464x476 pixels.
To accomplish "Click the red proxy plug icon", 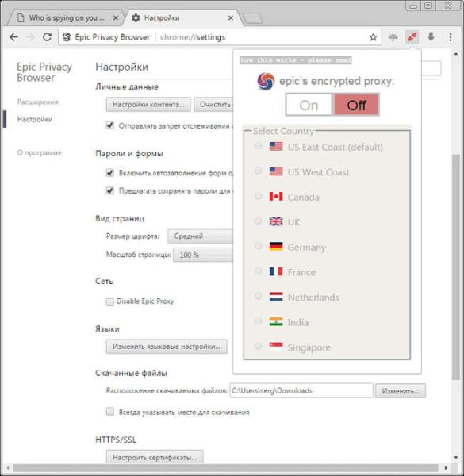I will click(412, 37).
